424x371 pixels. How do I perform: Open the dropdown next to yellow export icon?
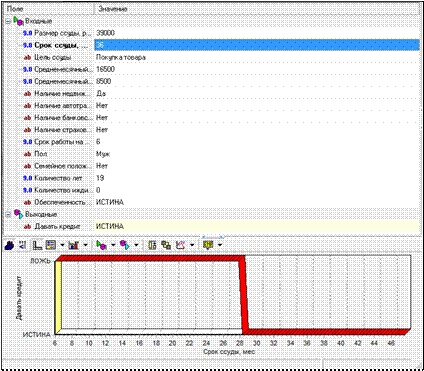(x=220, y=245)
